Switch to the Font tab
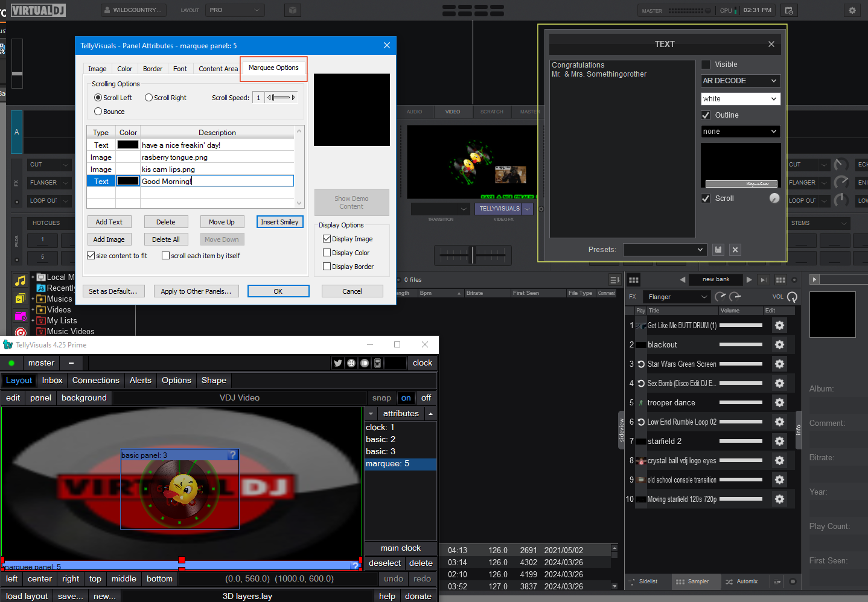Viewport: 868px width, 602px height. [x=180, y=69]
